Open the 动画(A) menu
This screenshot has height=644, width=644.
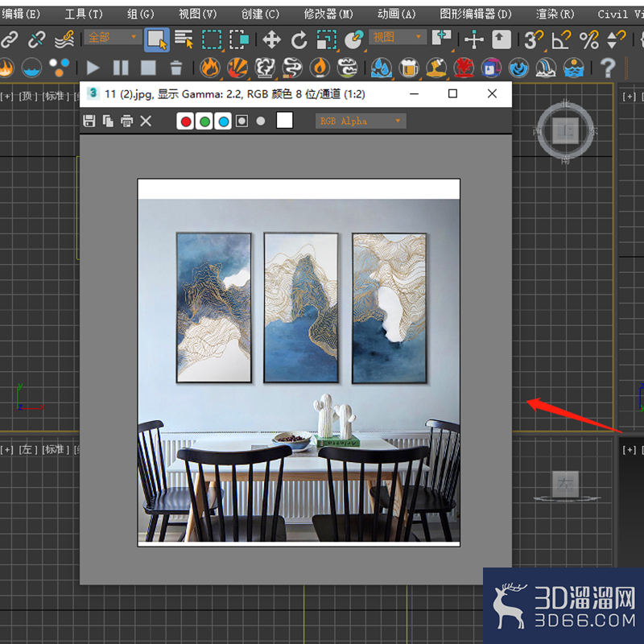396,14
